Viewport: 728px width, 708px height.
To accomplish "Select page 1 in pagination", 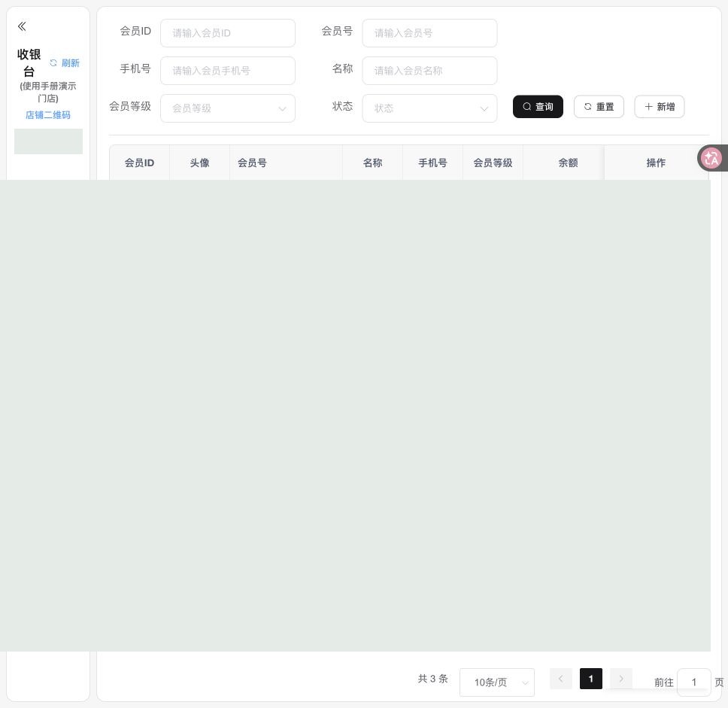I will click(x=591, y=679).
